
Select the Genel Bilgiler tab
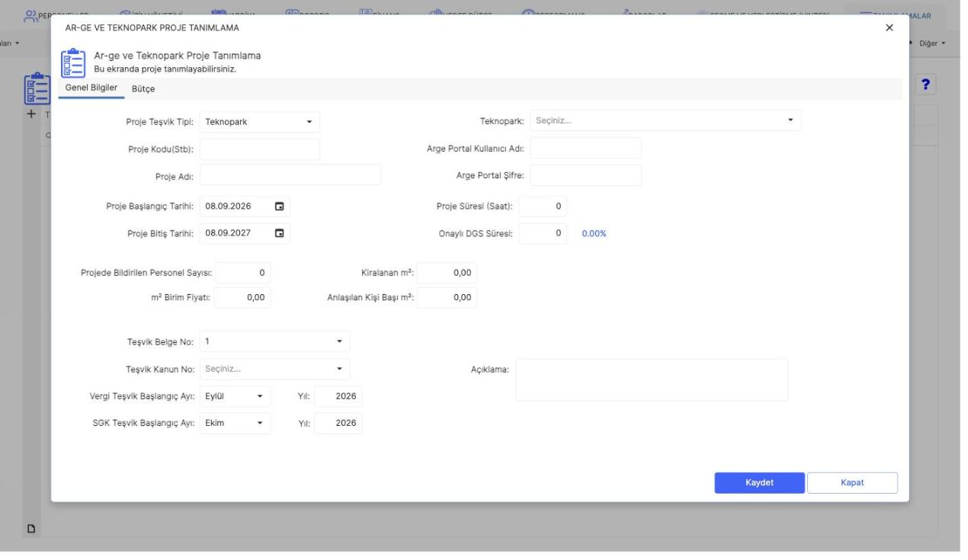click(x=91, y=88)
